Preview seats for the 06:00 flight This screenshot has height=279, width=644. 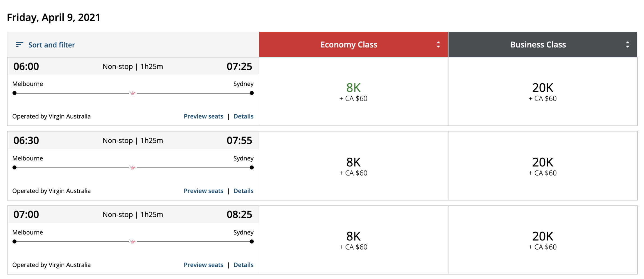click(203, 116)
